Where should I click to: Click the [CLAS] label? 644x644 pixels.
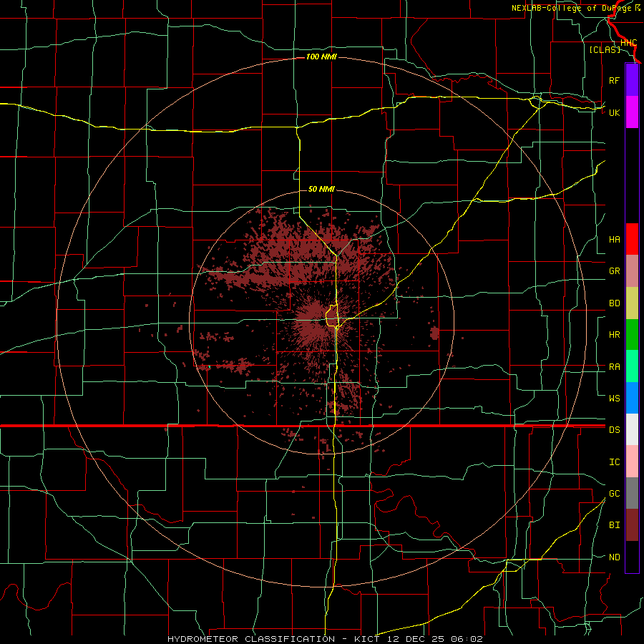click(x=605, y=49)
